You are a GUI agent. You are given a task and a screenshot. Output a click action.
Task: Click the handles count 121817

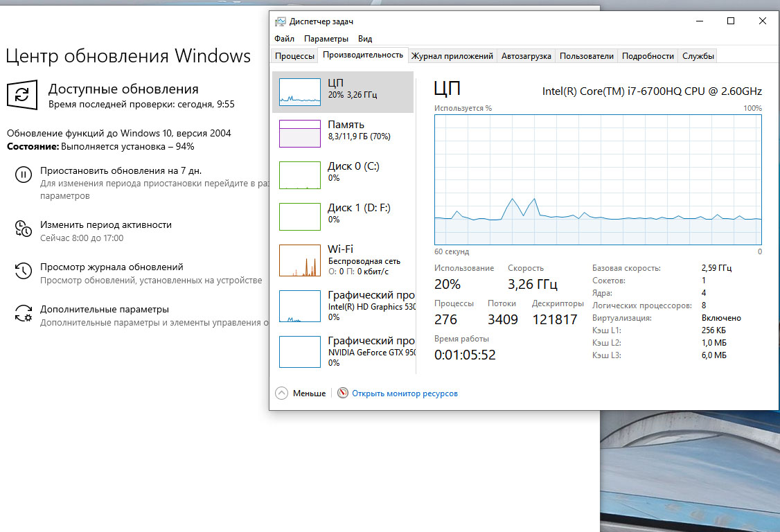pyautogui.click(x=555, y=319)
